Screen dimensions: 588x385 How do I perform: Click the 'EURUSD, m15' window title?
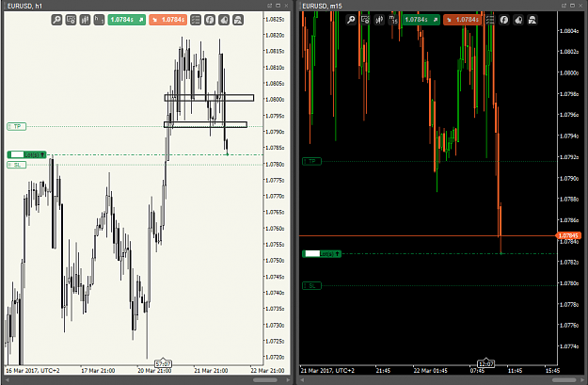[x=322, y=6]
